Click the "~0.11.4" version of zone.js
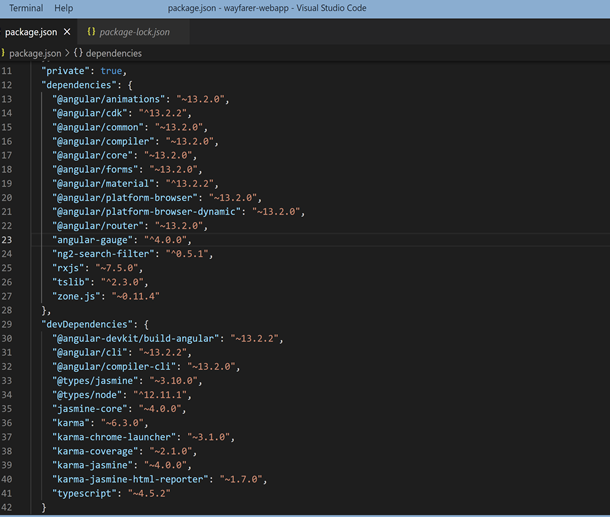The height and width of the screenshot is (517, 610). pos(136,296)
